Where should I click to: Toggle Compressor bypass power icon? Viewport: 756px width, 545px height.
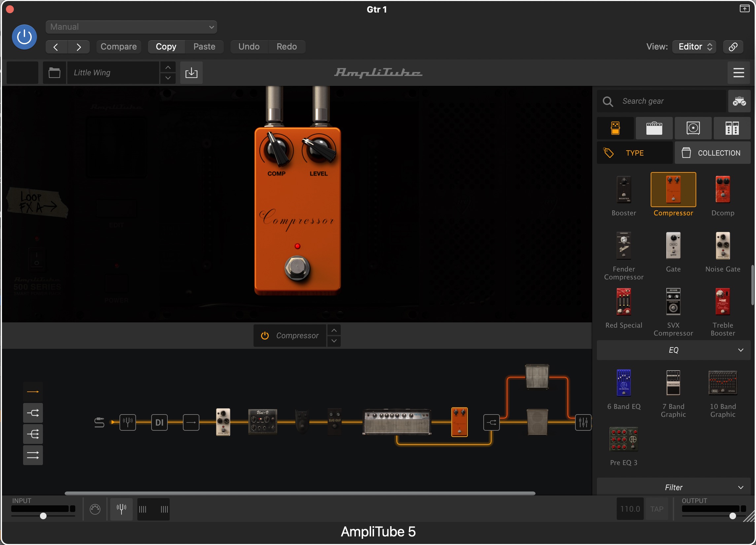(265, 336)
